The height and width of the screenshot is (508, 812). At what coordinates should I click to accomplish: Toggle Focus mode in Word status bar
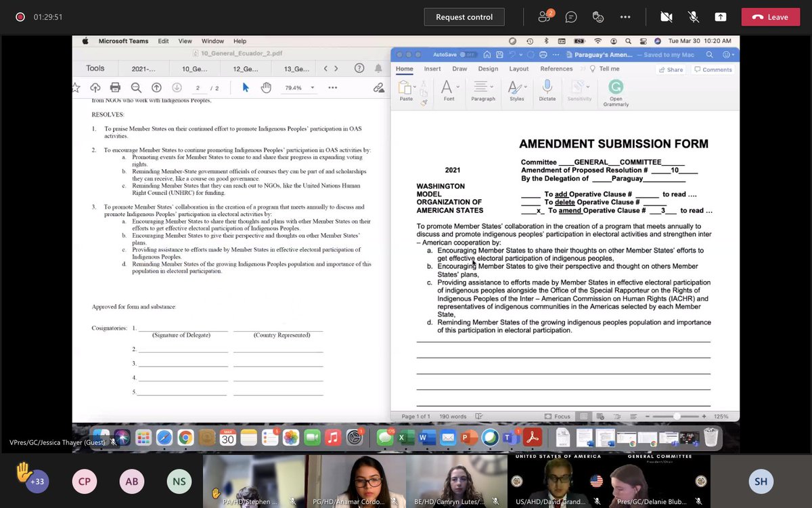pyautogui.click(x=557, y=417)
